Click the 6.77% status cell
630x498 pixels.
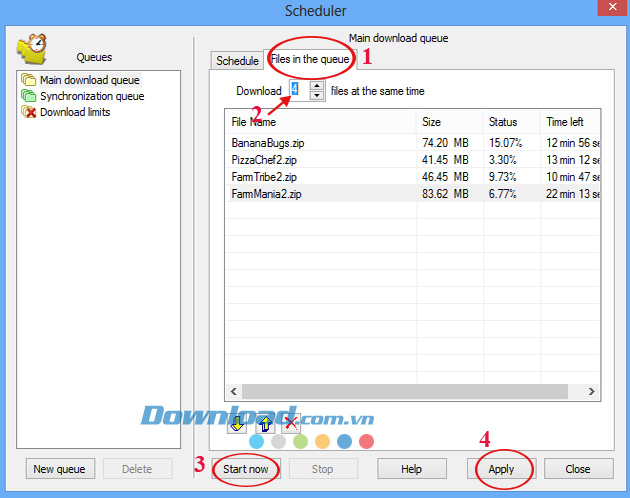(x=502, y=194)
